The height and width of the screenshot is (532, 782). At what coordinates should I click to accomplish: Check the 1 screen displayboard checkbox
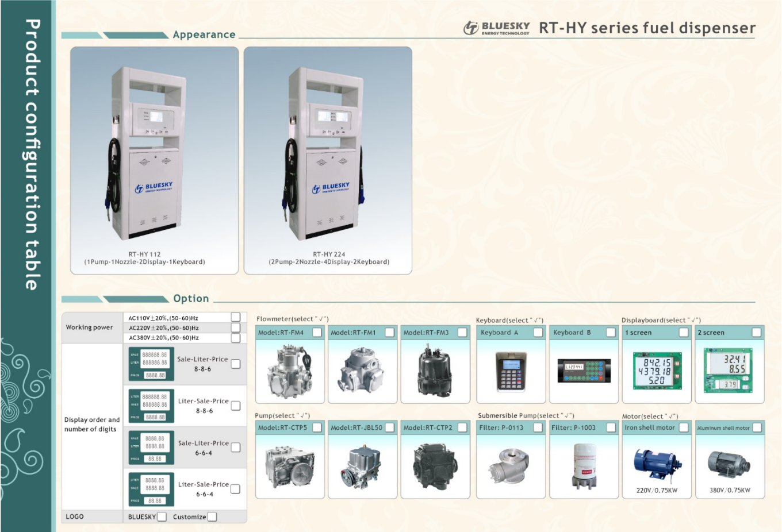coord(684,332)
